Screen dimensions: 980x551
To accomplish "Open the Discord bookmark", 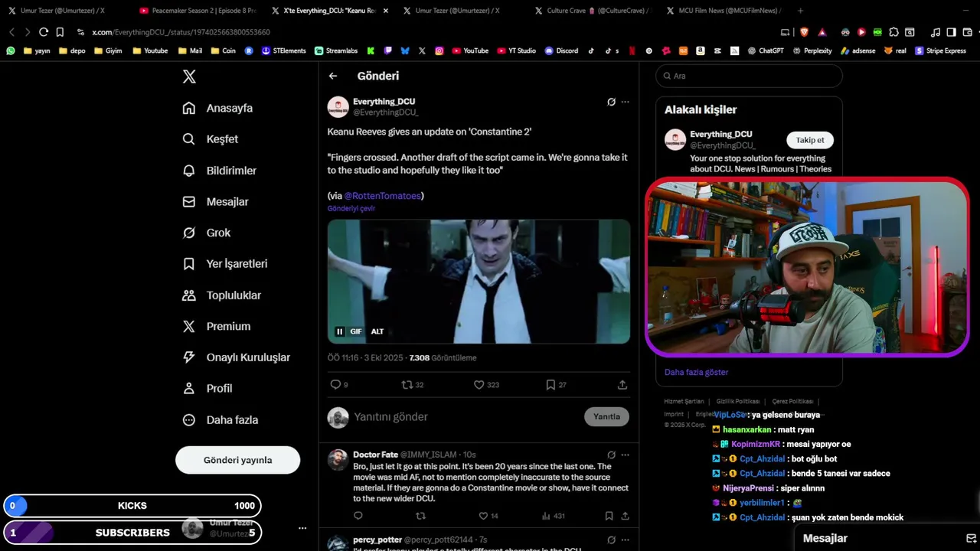I will click(561, 51).
